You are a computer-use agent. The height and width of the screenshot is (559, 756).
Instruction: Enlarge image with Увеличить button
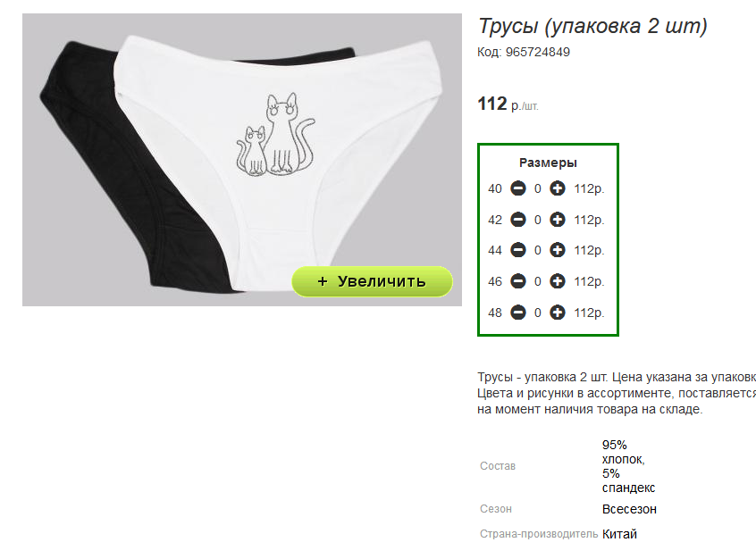click(373, 281)
